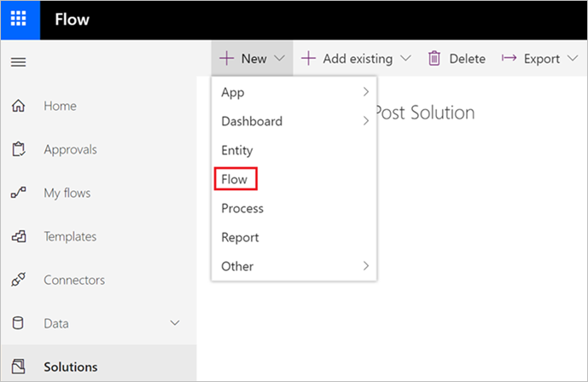Click the Solutions icon in sidebar

[19, 367]
